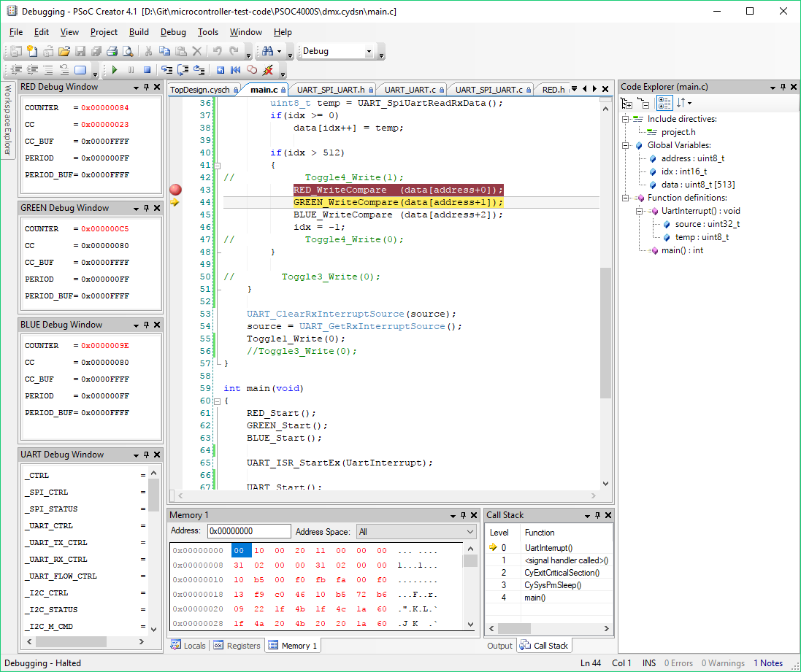Toggle Code Explorer show-types view button
Viewport: 801px width, 672px height.
click(664, 103)
